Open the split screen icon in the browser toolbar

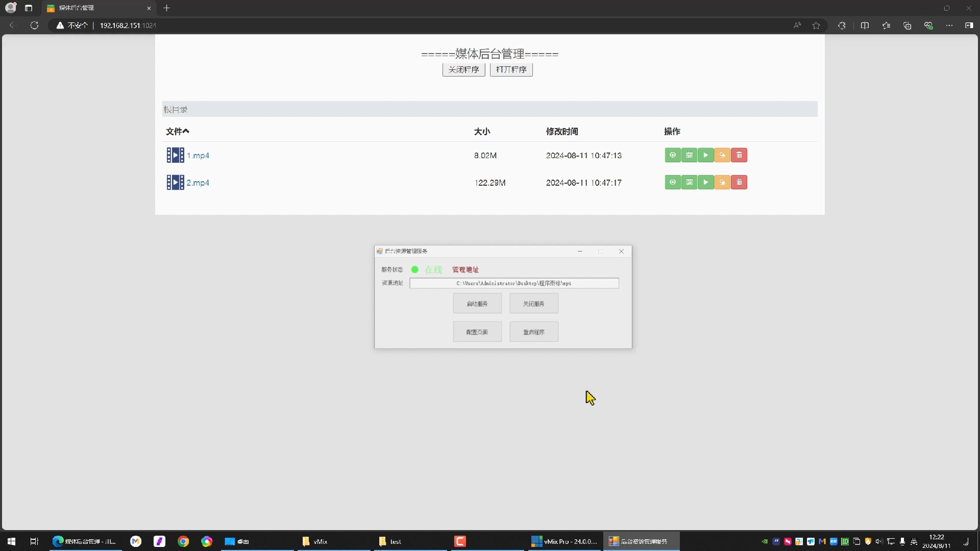point(865,26)
